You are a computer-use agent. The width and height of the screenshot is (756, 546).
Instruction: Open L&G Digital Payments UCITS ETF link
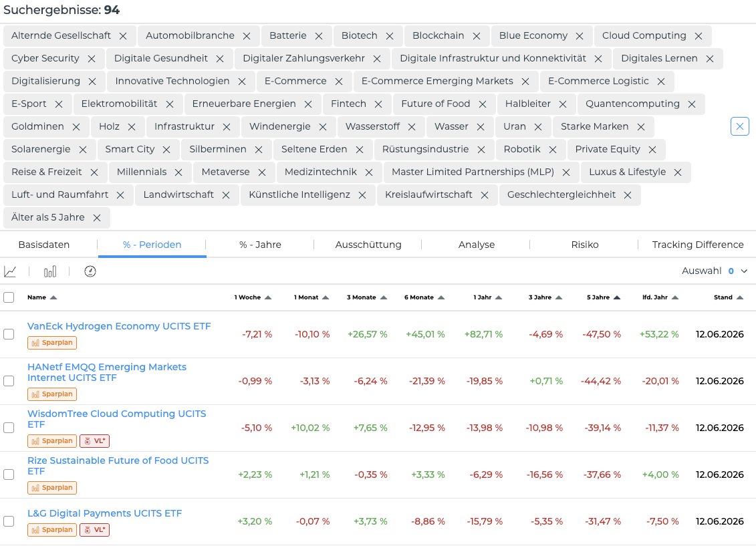pos(105,514)
